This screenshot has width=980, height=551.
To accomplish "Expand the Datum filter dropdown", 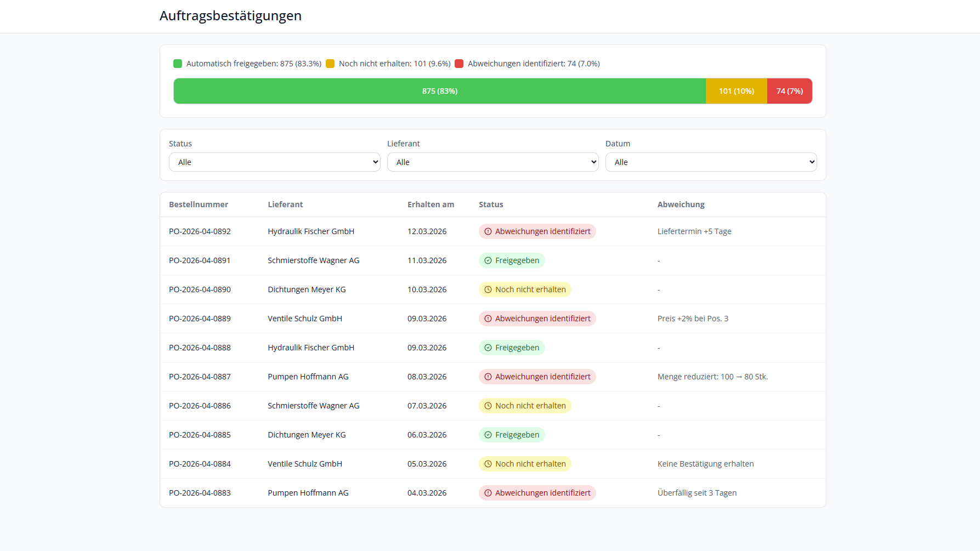I will coord(711,162).
